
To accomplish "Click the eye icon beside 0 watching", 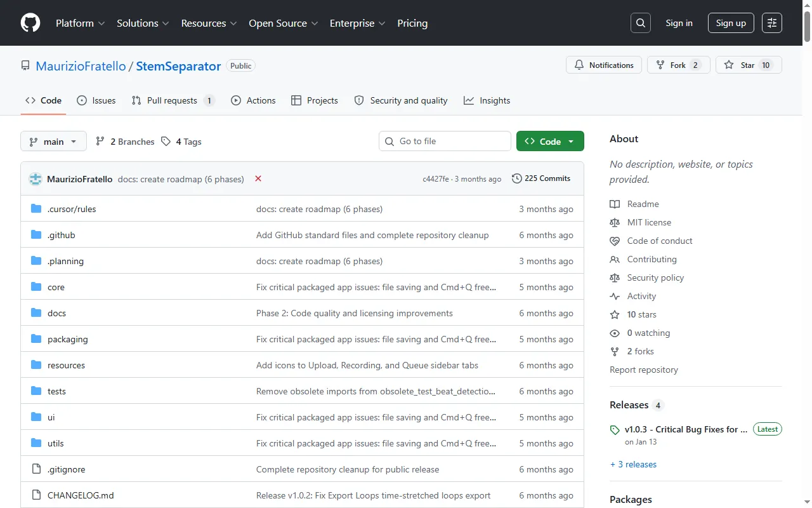I will (615, 333).
